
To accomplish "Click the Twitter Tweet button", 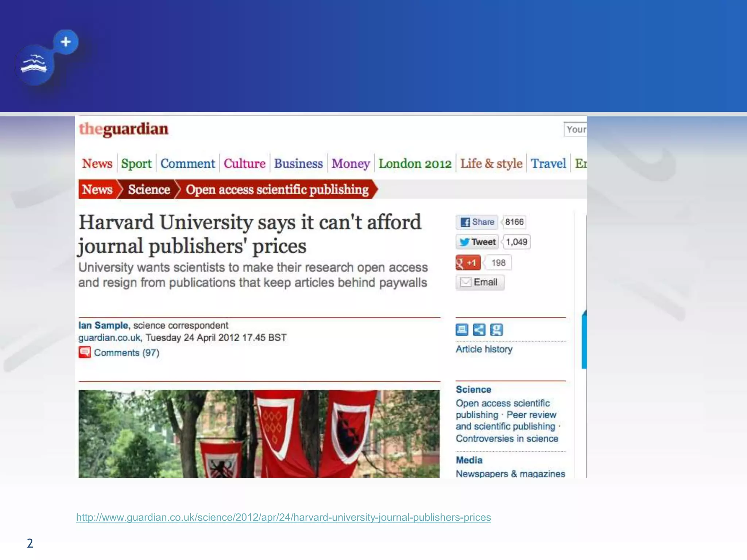I will pos(477,242).
